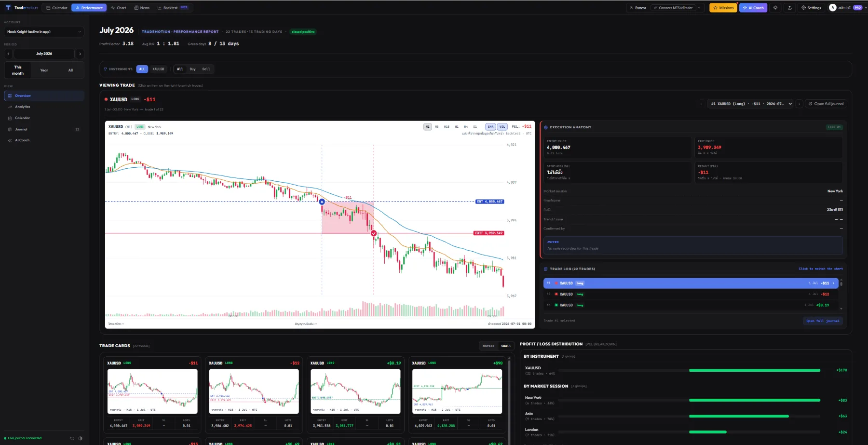This screenshot has width=868, height=445.
Task: Select the M1 timeframe on the chart
Action: pos(428,127)
